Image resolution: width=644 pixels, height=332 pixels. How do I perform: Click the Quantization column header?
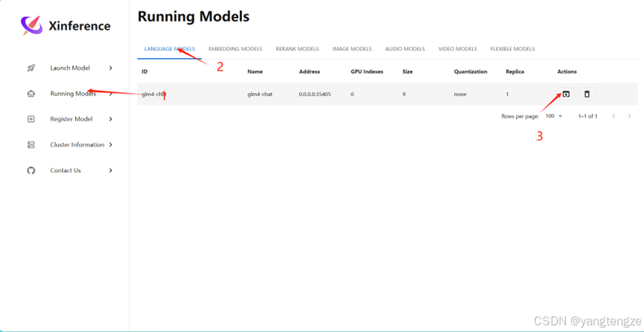[x=471, y=71]
